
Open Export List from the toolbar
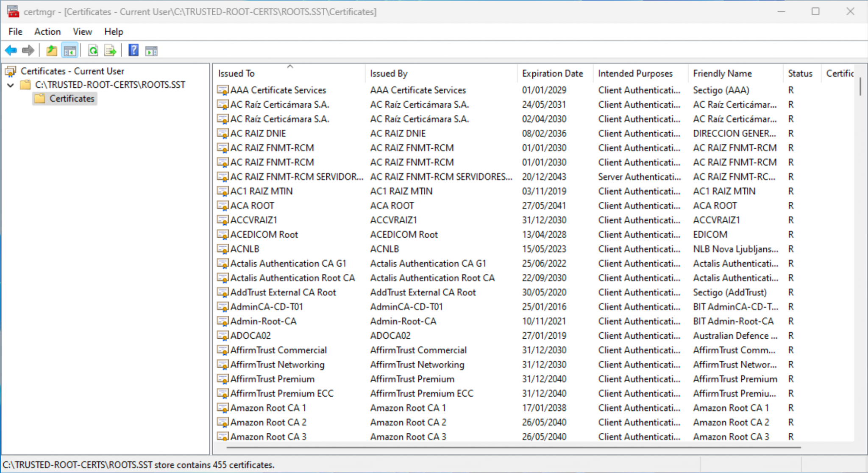[110, 50]
